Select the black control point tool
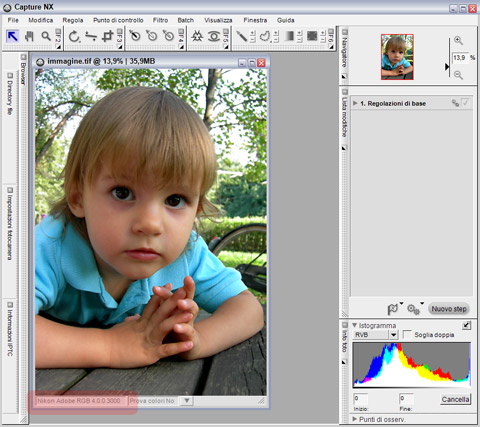Image resolution: width=480 pixels, height=427 pixels. click(x=135, y=36)
